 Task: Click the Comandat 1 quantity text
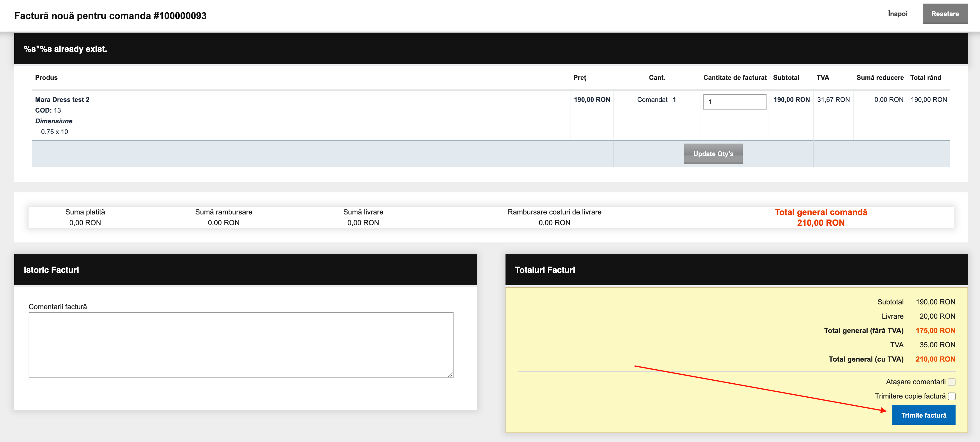656,99
